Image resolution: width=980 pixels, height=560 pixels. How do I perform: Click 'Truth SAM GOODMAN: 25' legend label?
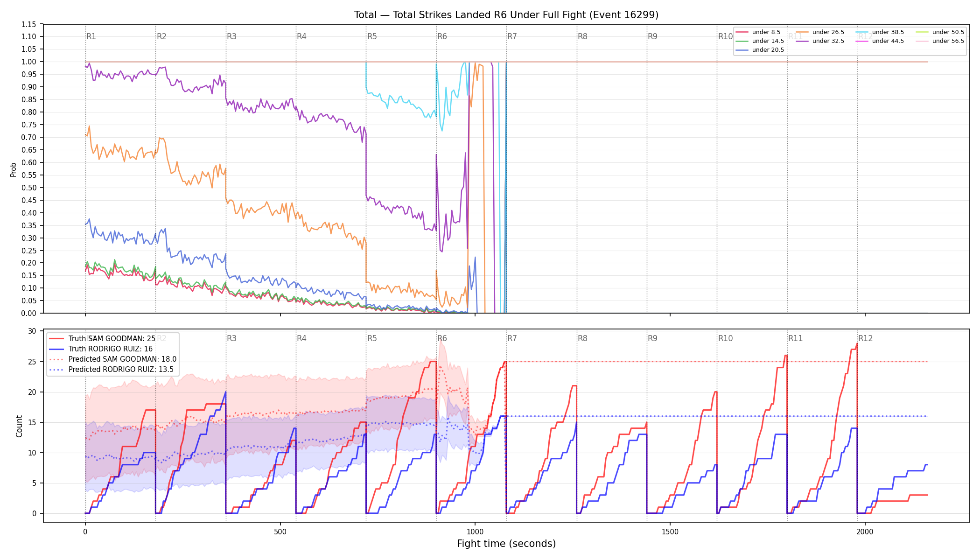tap(112, 339)
